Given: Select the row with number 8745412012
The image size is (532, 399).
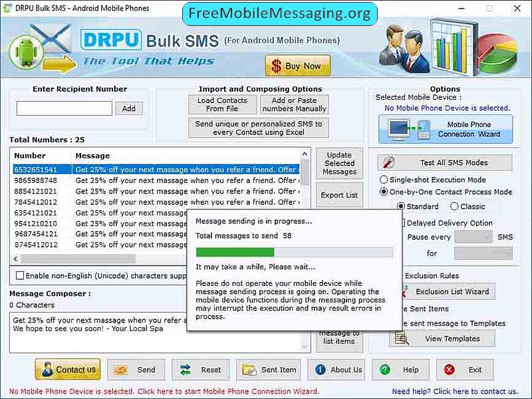Looking at the screenshot, I should pyautogui.click(x=100, y=245).
